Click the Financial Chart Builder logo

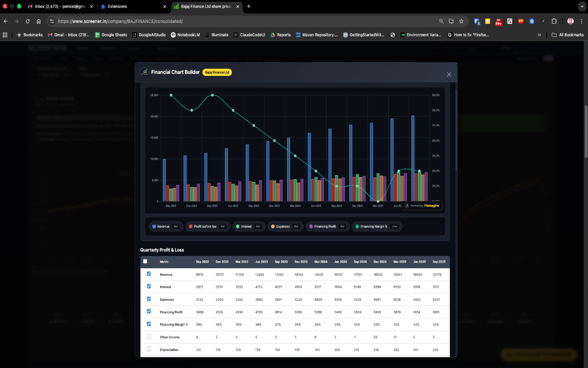(x=144, y=72)
